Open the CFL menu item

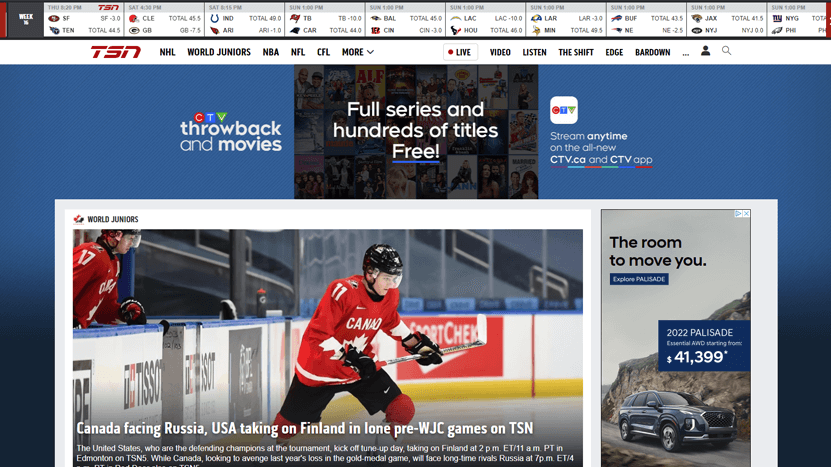pyautogui.click(x=323, y=52)
